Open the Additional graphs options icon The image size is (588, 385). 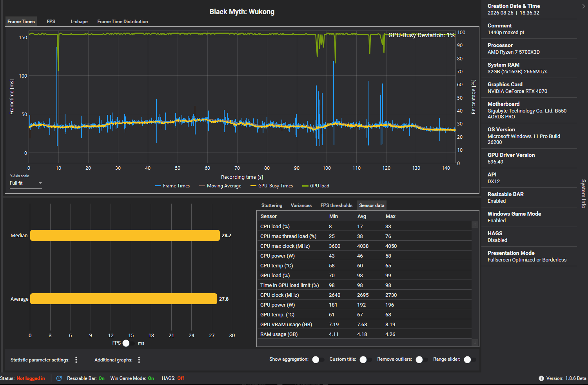pos(139,360)
